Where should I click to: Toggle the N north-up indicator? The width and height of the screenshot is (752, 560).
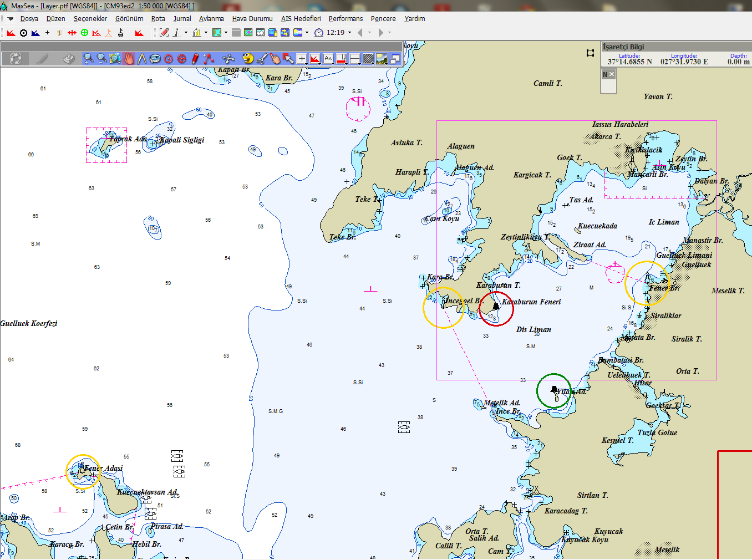[605, 74]
